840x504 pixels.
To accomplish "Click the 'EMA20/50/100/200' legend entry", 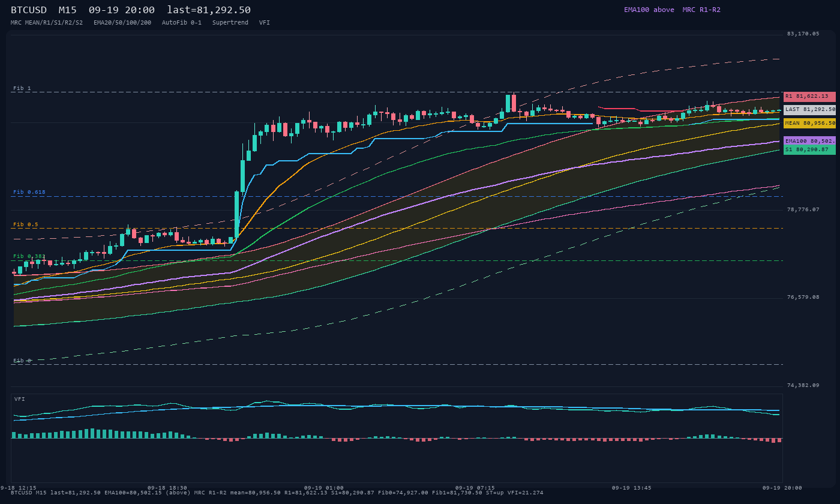I will (x=122, y=22).
